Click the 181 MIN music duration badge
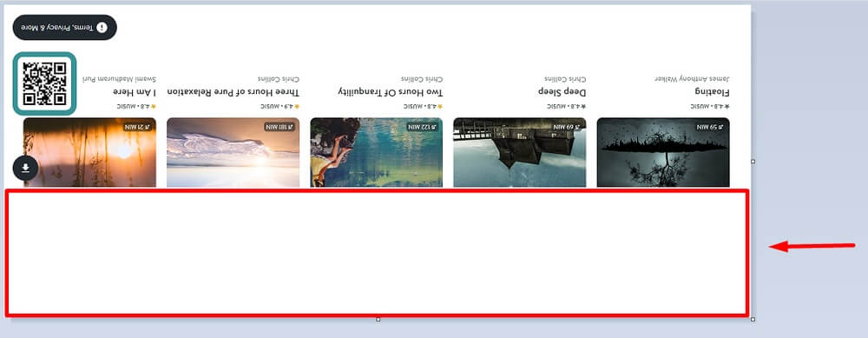The image size is (868, 338). pos(279,127)
